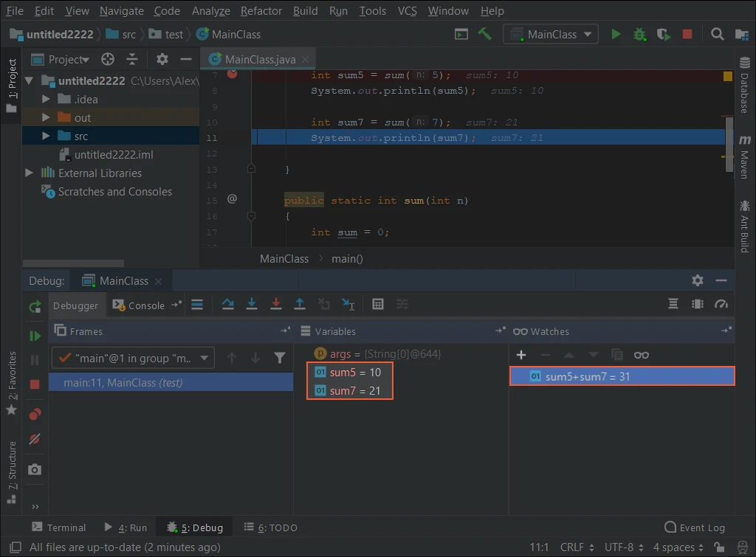Start debugging with the bug icon
756x557 pixels.
(639, 34)
